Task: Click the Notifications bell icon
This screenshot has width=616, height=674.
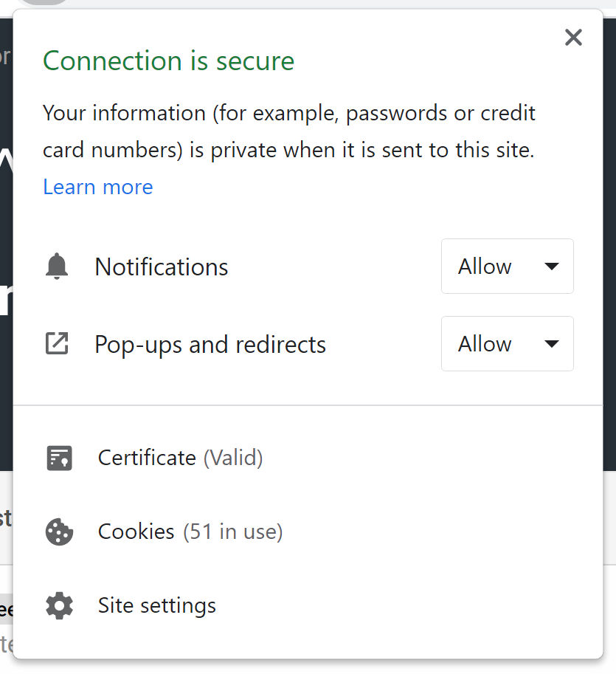Action: pos(57,266)
